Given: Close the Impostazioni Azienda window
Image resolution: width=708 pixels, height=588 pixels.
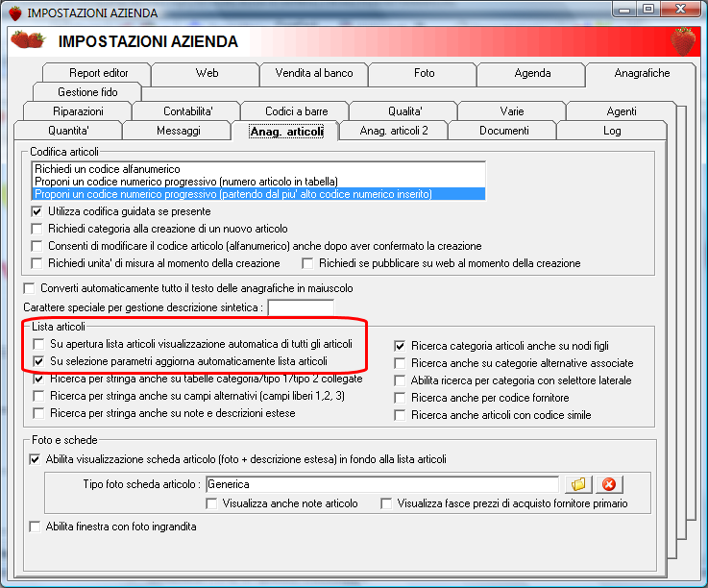Looking at the screenshot, I should tap(681, 9).
